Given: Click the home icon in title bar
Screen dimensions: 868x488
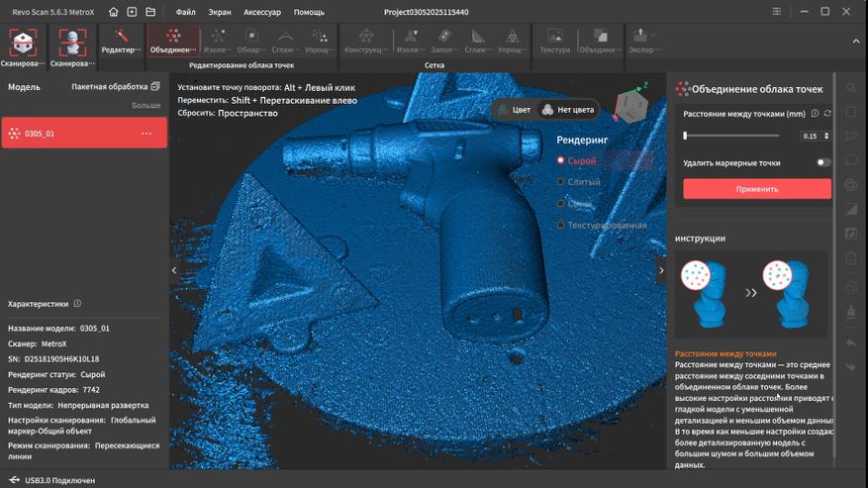Looking at the screenshot, I should point(114,12).
